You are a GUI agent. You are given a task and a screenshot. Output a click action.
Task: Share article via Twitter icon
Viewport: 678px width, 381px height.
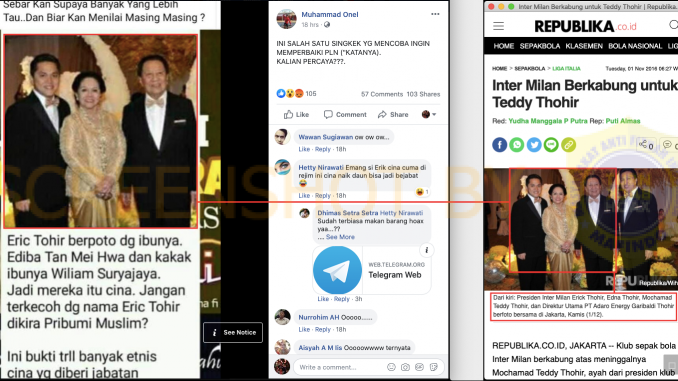click(534, 145)
